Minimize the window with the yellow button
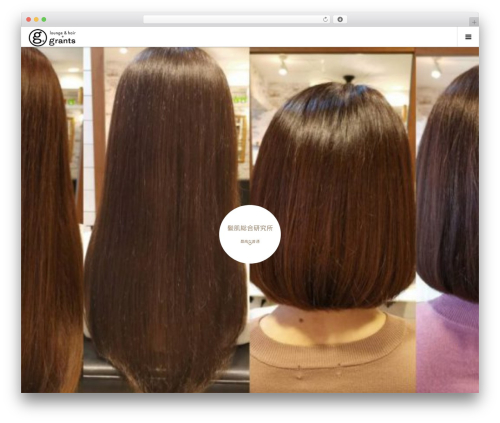 tap(36, 20)
